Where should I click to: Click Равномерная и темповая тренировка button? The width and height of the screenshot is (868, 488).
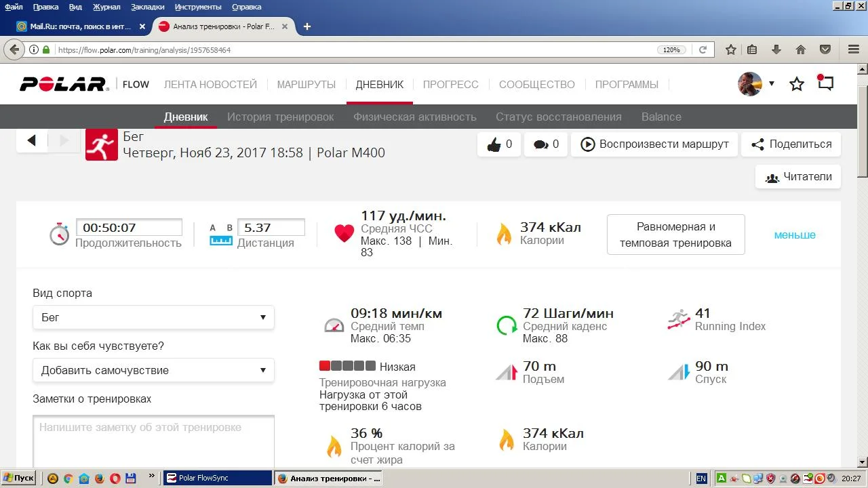tap(675, 235)
